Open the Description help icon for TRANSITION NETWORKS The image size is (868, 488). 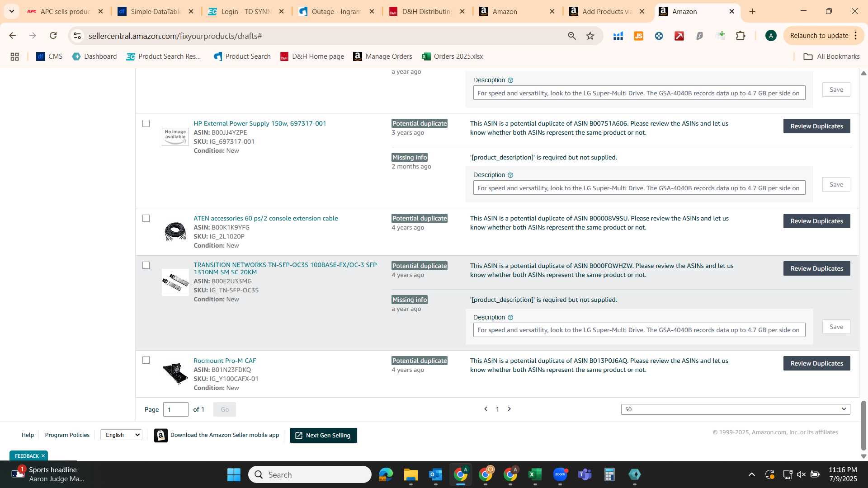coord(510,318)
